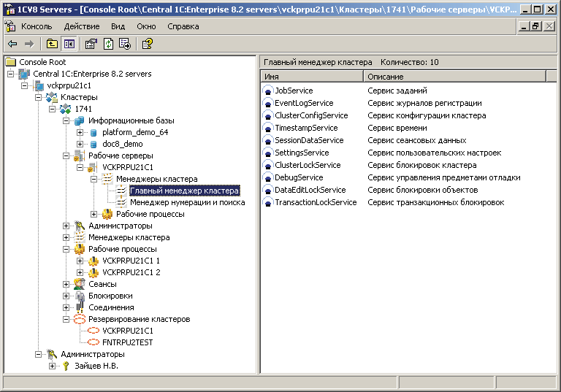This screenshot has height=392, width=561.
Task: Click the JobService row icon
Action: point(268,91)
